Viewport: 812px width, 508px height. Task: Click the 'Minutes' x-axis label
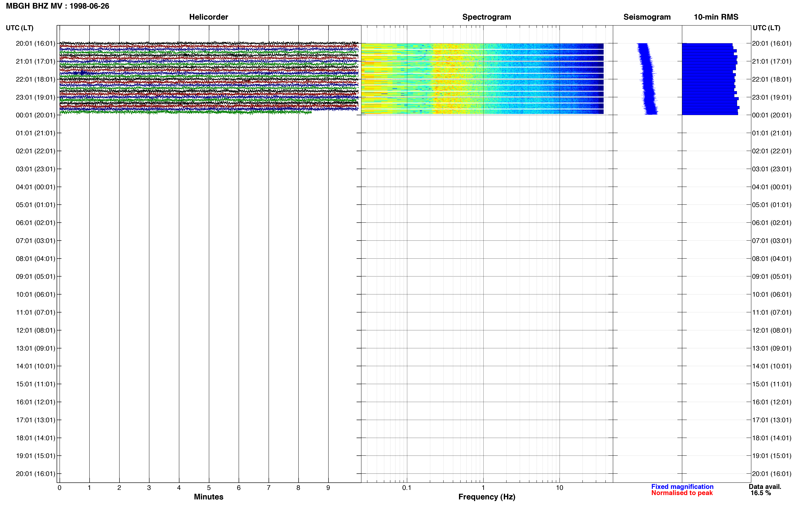click(x=209, y=497)
